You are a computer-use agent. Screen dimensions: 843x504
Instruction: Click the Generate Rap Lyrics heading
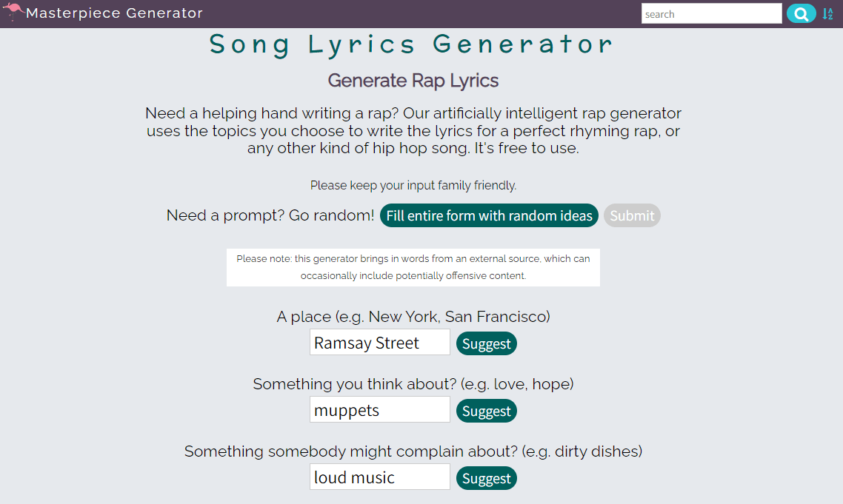413,80
